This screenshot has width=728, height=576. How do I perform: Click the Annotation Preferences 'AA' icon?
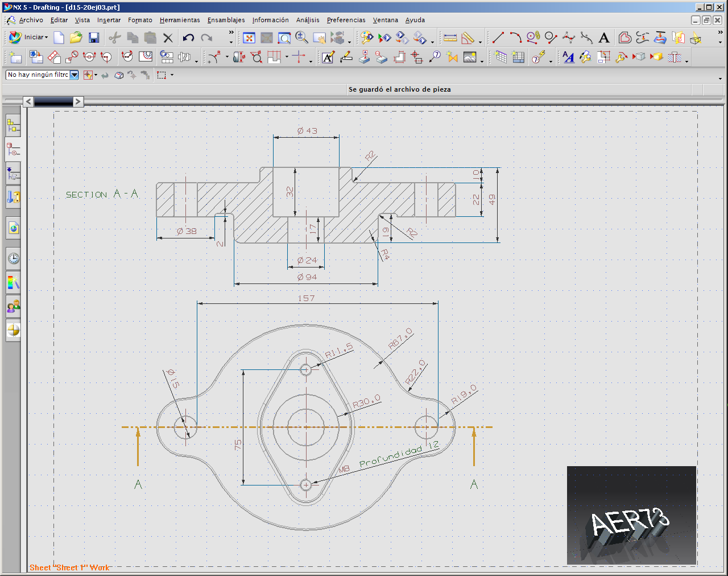pos(568,57)
